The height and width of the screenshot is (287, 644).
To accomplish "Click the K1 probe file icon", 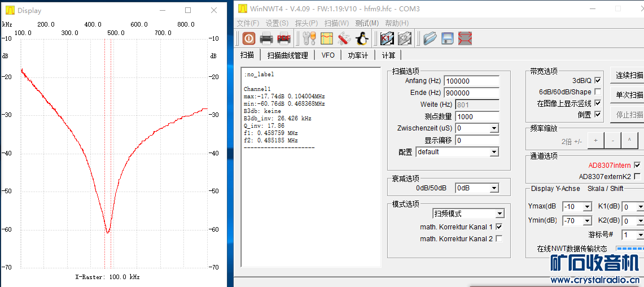I will [387, 38].
